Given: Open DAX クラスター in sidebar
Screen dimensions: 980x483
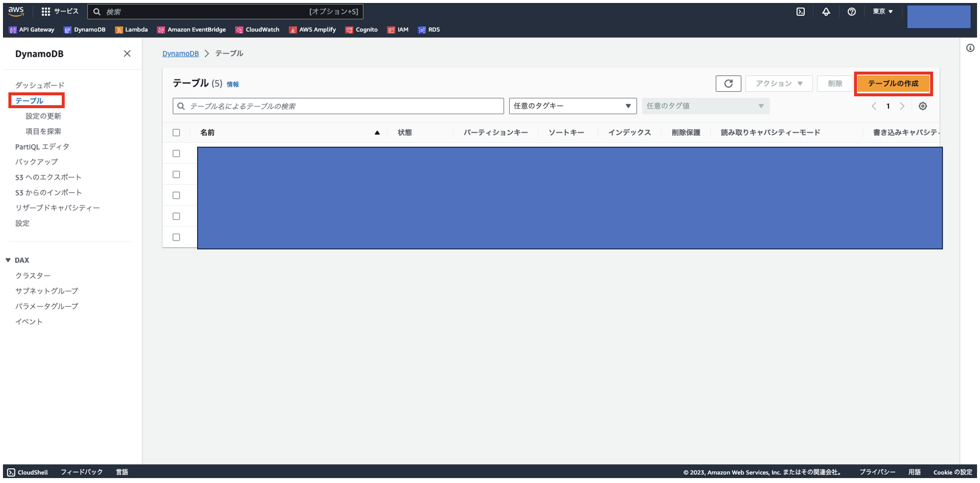Looking at the screenshot, I should point(33,276).
